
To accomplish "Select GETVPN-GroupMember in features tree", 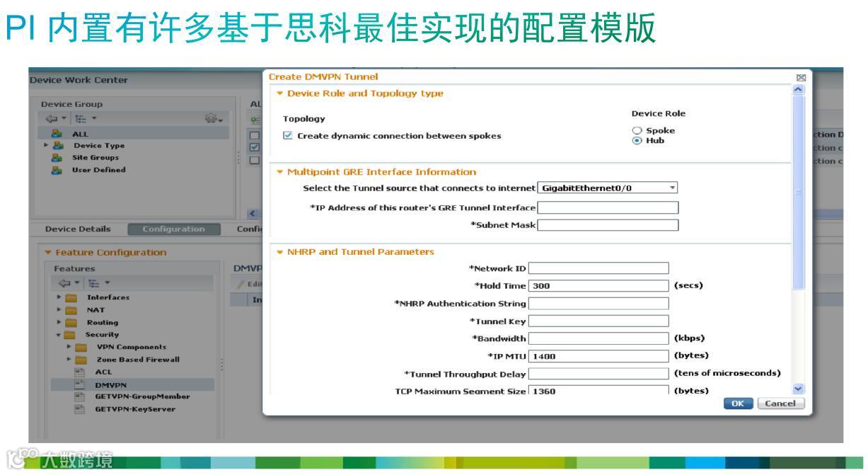I will [142, 397].
